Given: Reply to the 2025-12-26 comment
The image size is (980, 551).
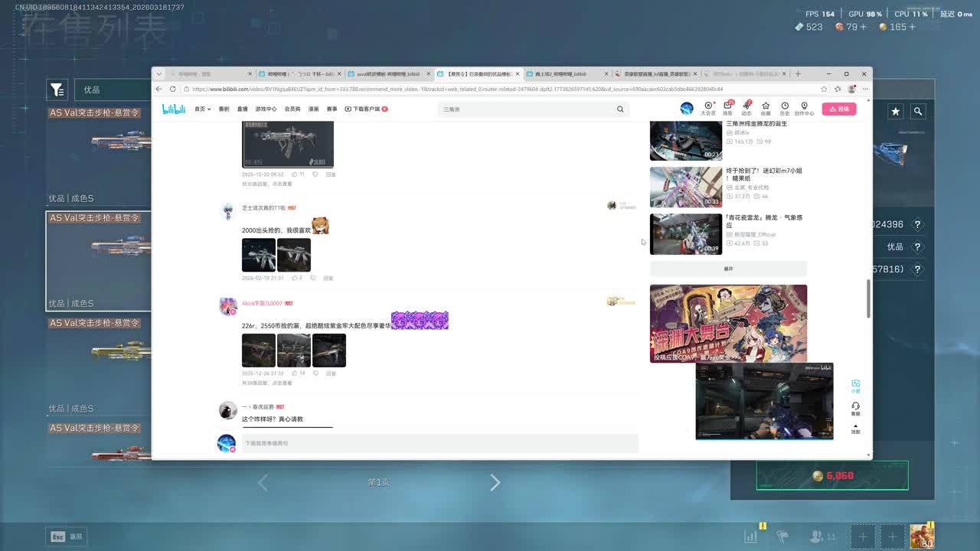Looking at the screenshot, I should 331,373.
